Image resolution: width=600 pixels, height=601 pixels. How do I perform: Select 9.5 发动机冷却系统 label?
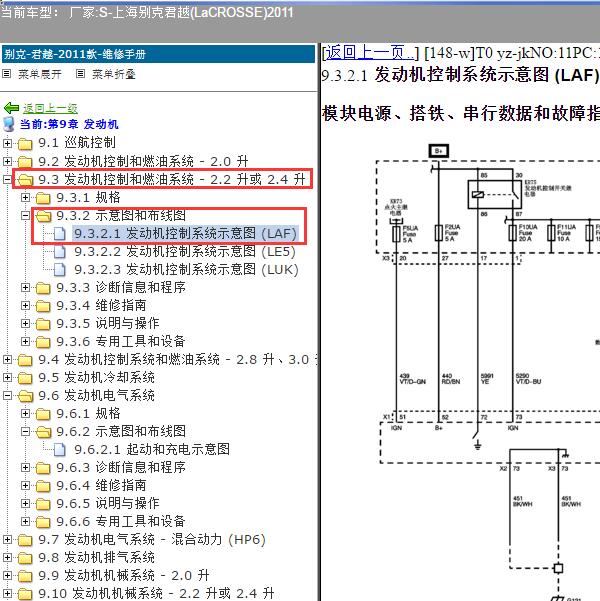97,378
